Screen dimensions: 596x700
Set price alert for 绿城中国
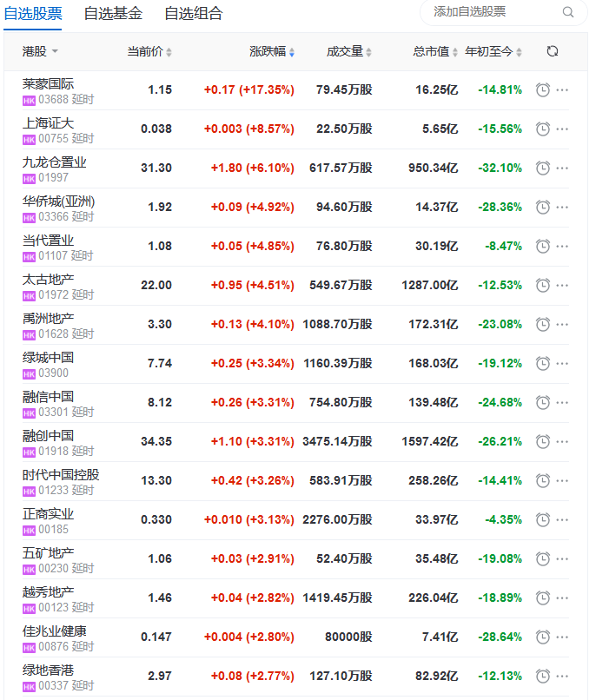(542, 363)
